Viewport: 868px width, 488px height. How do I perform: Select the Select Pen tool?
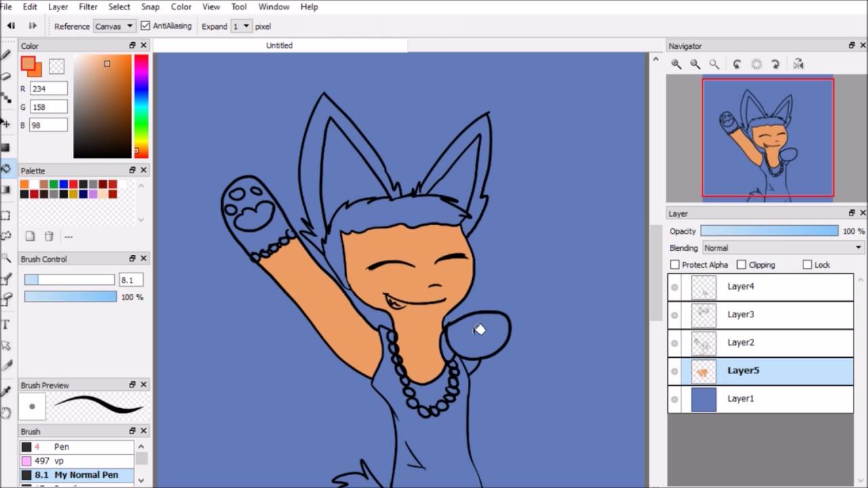5,279
